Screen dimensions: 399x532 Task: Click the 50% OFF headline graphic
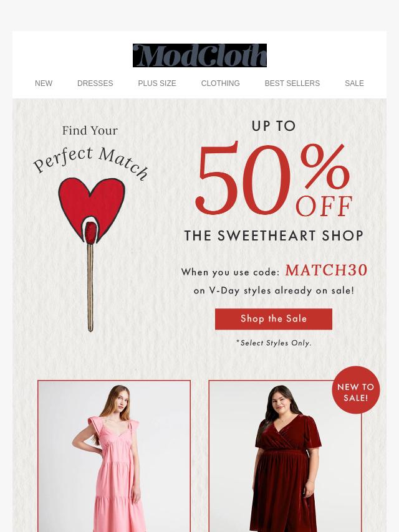pos(274,180)
